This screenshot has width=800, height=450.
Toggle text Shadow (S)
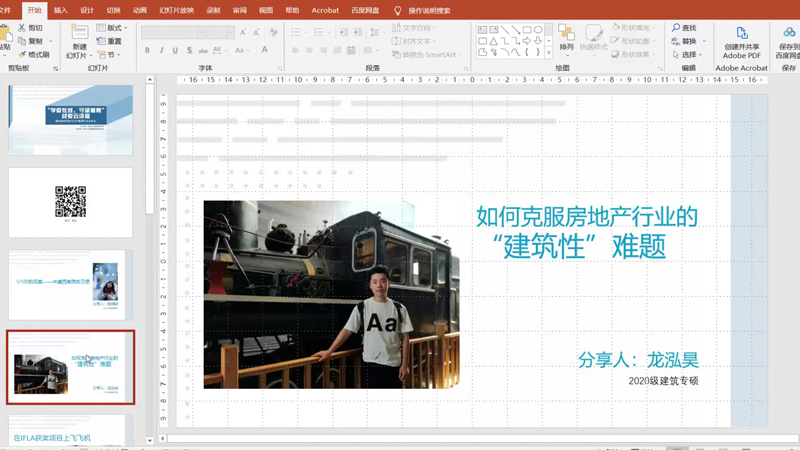click(x=189, y=50)
